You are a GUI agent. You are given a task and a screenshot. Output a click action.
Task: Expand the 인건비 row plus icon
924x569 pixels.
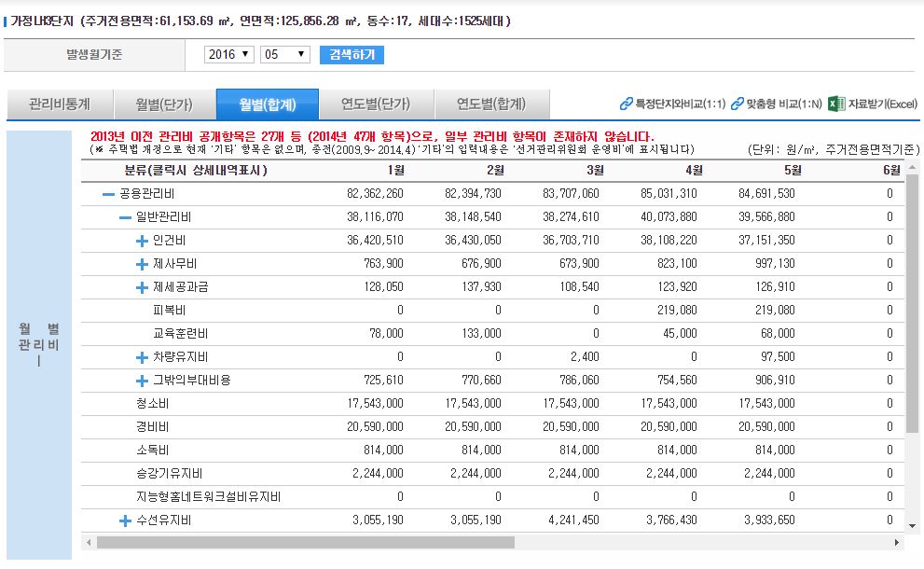tap(142, 241)
